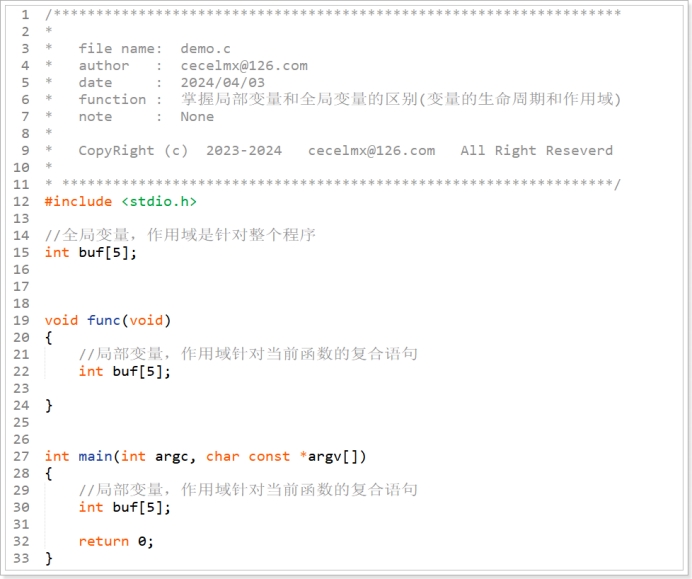Click the function name 'func'

click(x=104, y=320)
